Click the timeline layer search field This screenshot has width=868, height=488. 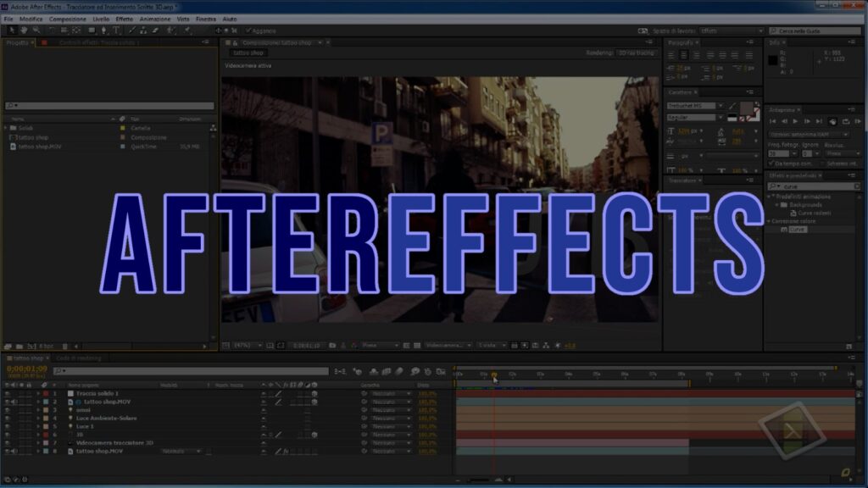[x=191, y=371]
